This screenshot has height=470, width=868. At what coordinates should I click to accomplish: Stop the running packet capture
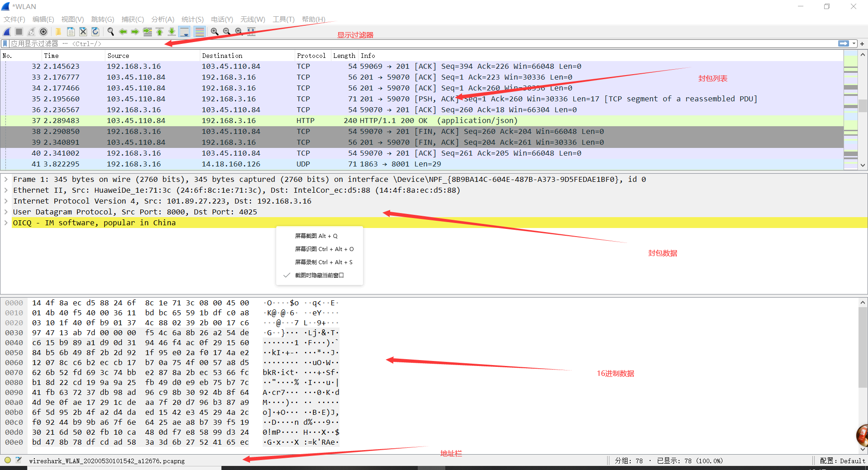point(19,32)
